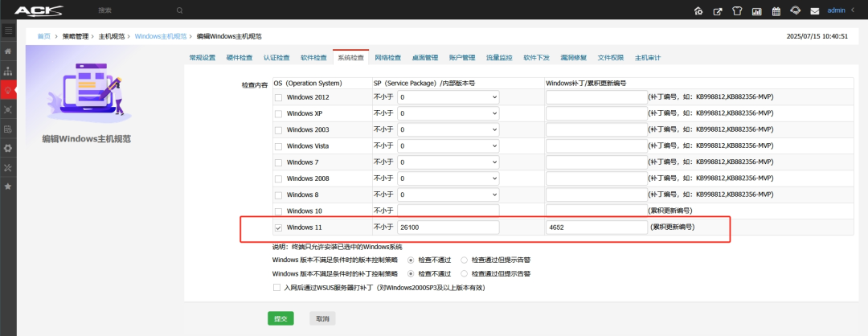Open the home icon in sidebar
868x336 pixels.
[8, 51]
